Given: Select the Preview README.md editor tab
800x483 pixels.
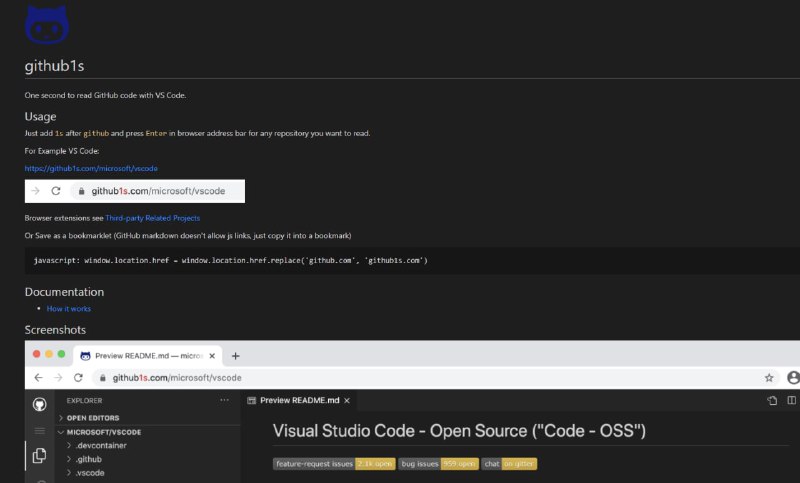Looking at the screenshot, I should point(299,400).
